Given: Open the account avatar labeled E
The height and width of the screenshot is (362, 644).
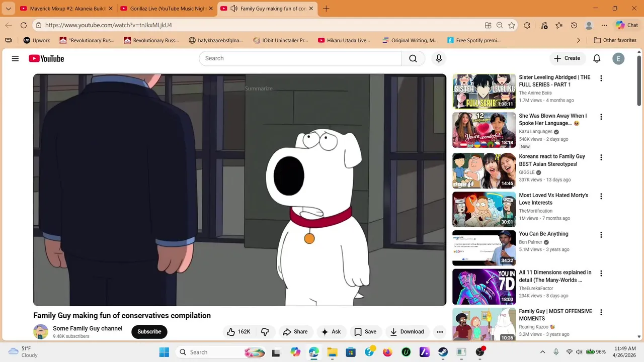Looking at the screenshot, I should click(618, 59).
